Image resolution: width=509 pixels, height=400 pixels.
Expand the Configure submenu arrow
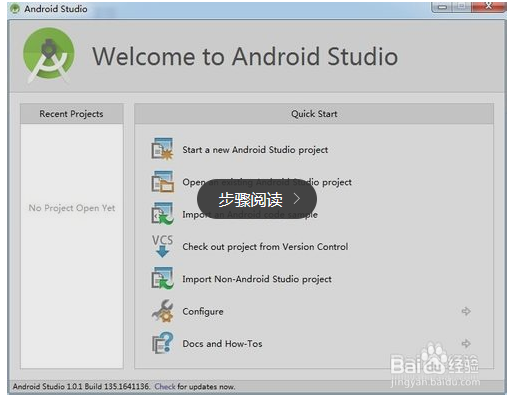pos(466,311)
